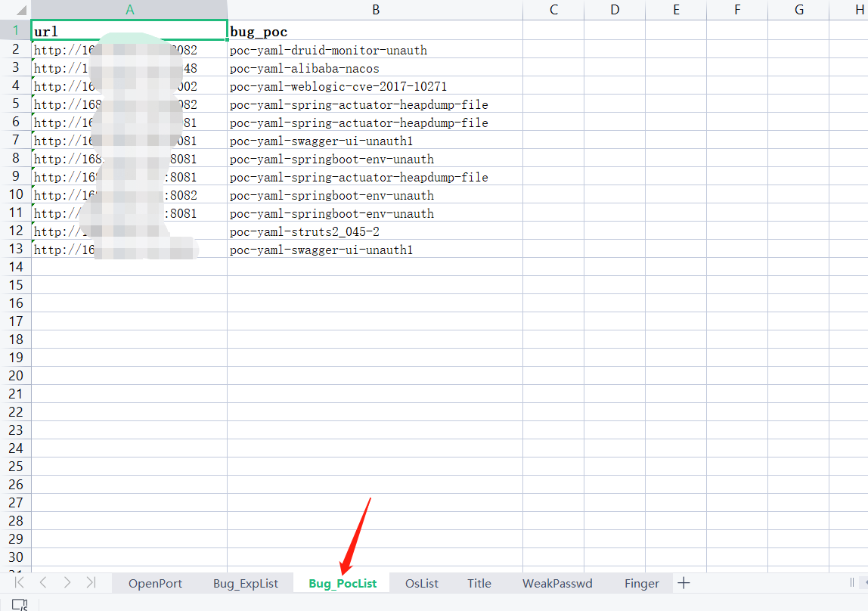The width and height of the screenshot is (868, 611).
Task: Select row 14 header
Action: [x=15, y=267]
